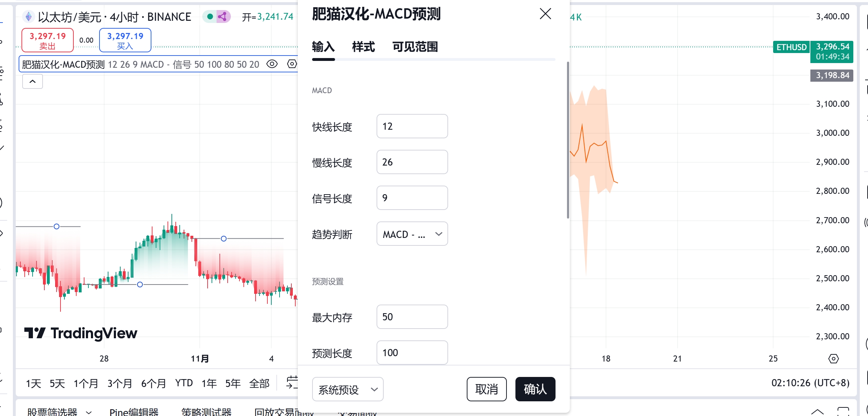The width and height of the screenshot is (868, 416).
Task: Click the 取消 button
Action: [486, 389]
